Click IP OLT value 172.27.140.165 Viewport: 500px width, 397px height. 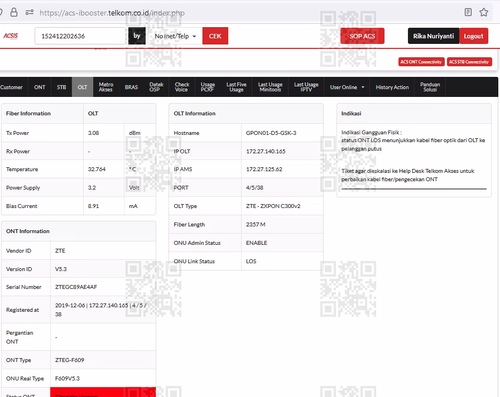point(265,151)
